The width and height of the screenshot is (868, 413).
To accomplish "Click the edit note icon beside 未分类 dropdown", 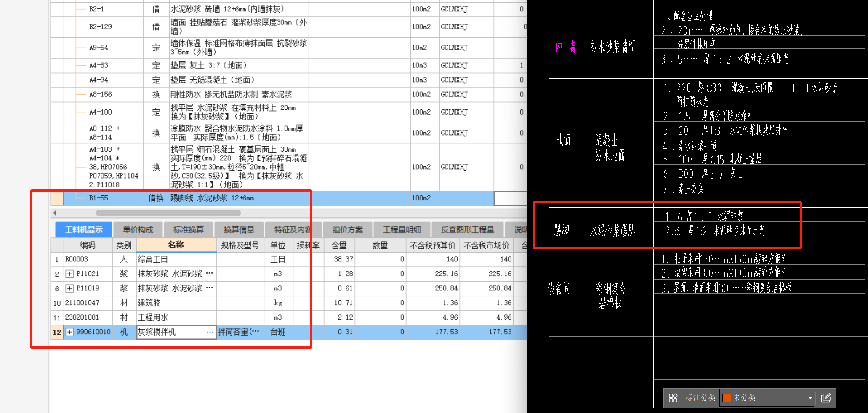I will click(x=826, y=398).
